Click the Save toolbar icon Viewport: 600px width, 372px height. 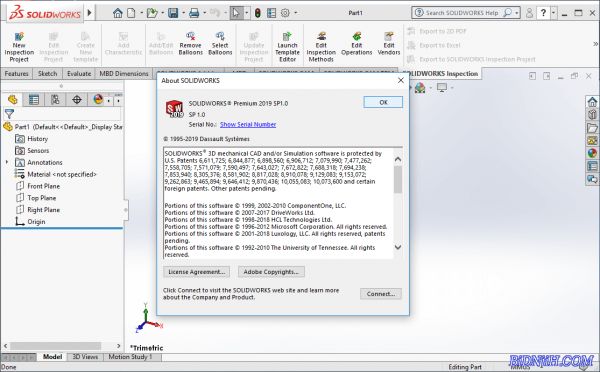pos(173,13)
